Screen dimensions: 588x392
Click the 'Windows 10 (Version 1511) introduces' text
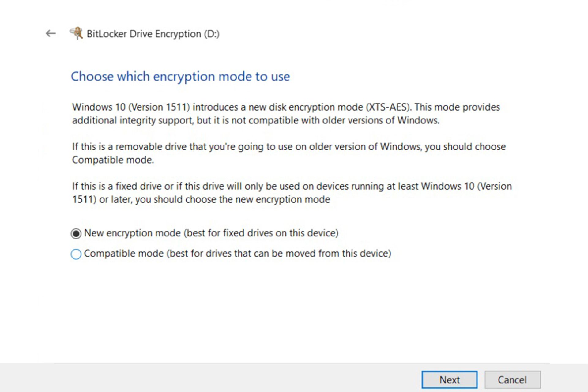[x=155, y=107]
